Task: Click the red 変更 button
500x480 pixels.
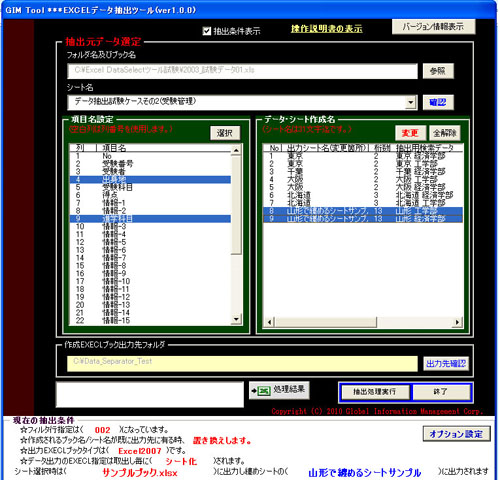Action: [410, 133]
